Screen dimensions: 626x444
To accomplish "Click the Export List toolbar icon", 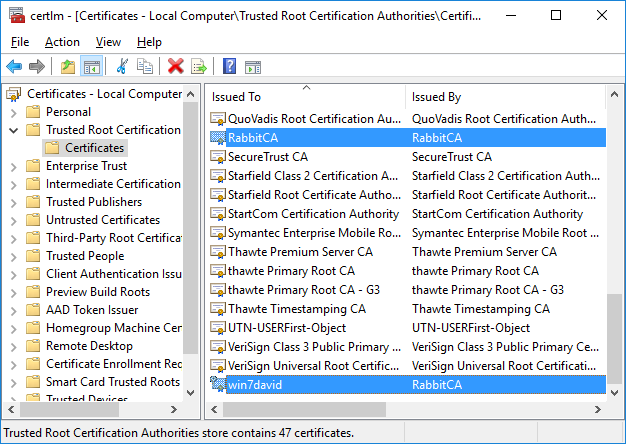I will pos(199,66).
